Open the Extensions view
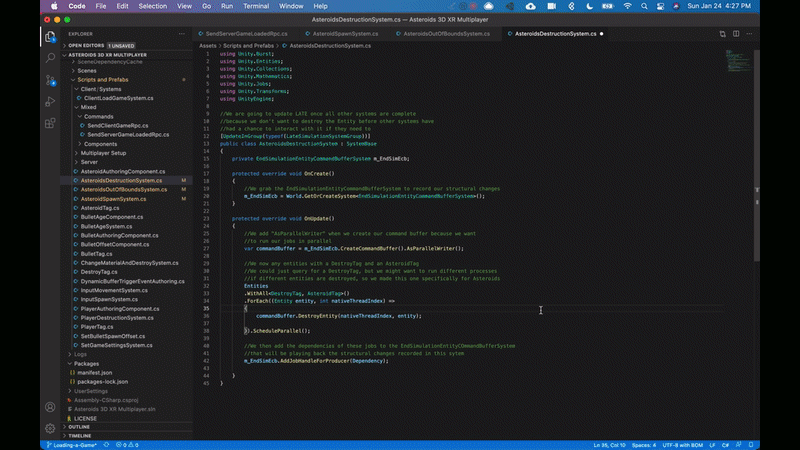Viewport: 800px width, 450px height. pyautogui.click(x=50, y=124)
